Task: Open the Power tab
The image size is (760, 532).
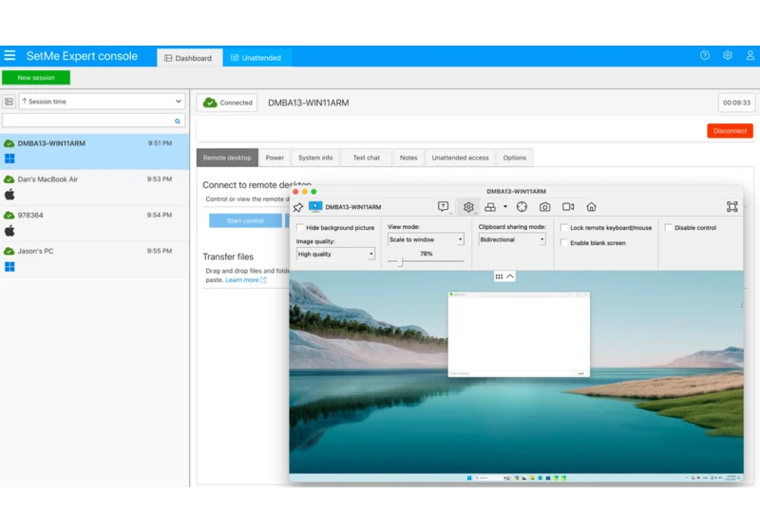Action: coord(275,158)
